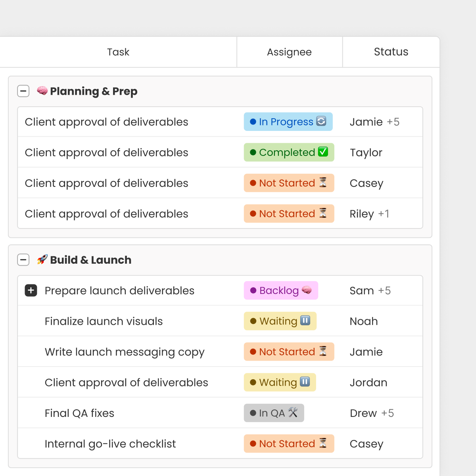Collapse the Planning & Prep group
Viewport: 476px width, 476px height.
(x=23, y=91)
